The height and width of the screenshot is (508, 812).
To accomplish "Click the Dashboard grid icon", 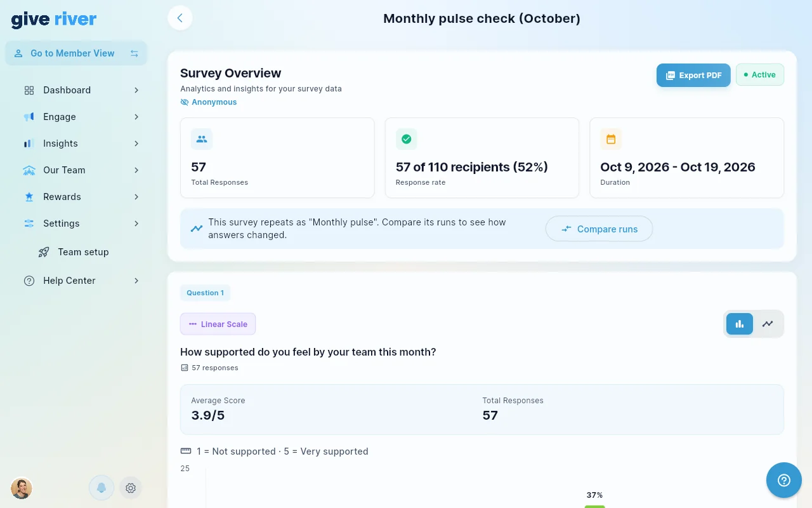I will (29, 90).
